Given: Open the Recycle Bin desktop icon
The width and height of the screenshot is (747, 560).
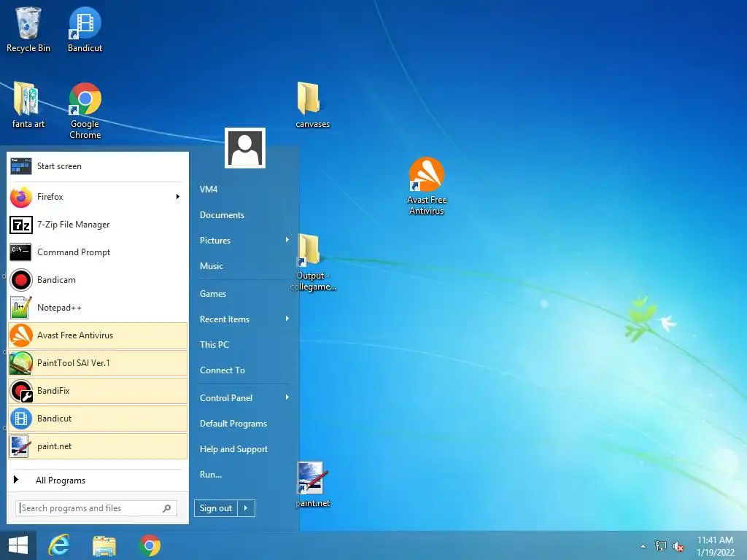Looking at the screenshot, I should tap(28, 29).
